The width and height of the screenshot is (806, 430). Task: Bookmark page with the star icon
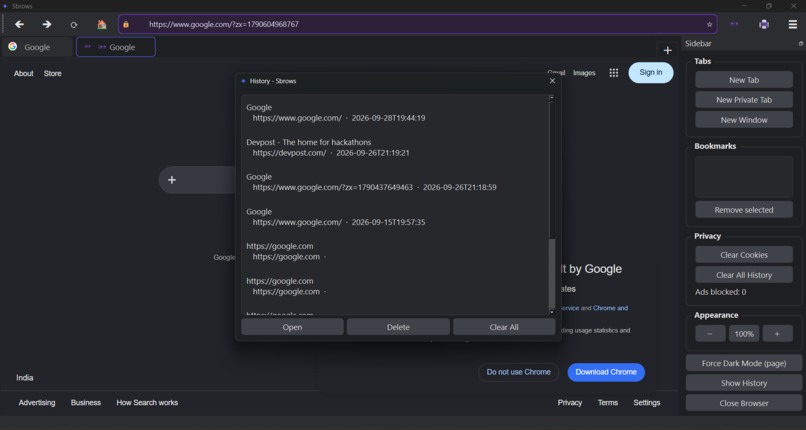point(709,24)
